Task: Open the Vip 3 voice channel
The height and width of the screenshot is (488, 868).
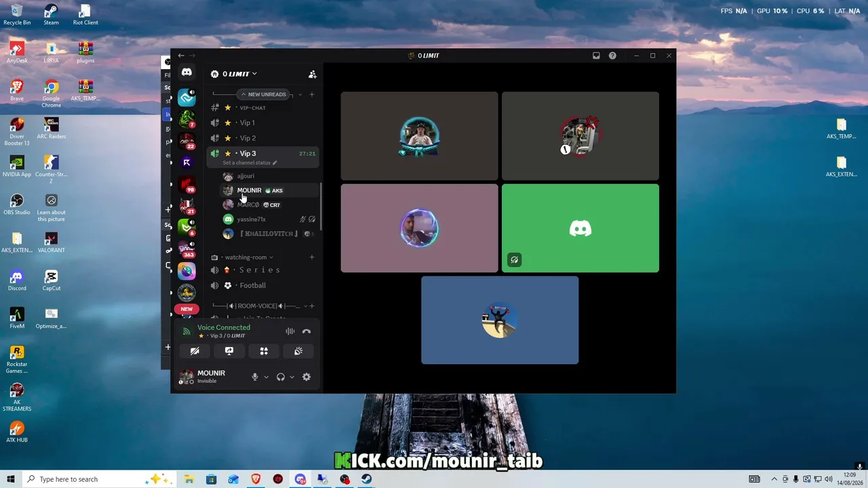Action: point(262,154)
